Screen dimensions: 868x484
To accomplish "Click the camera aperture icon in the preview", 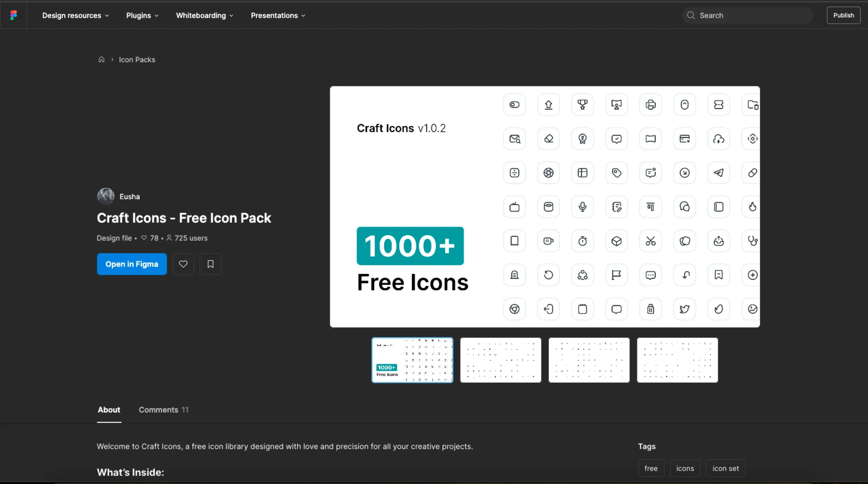I will (x=548, y=173).
